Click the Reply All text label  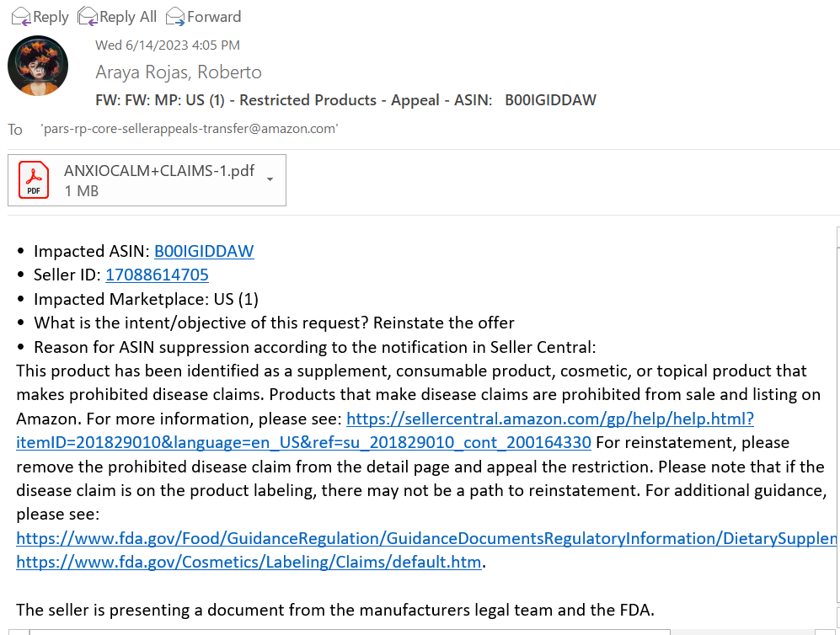[x=128, y=17]
